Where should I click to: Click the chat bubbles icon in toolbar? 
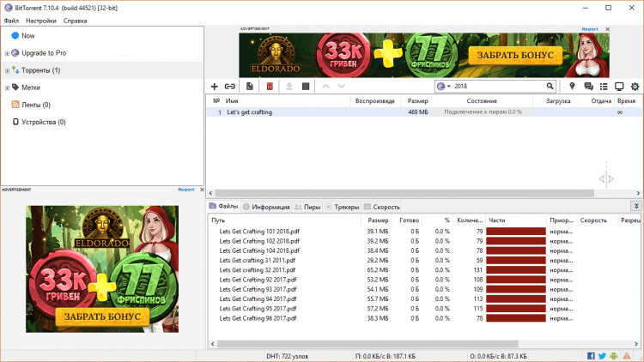point(589,87)
